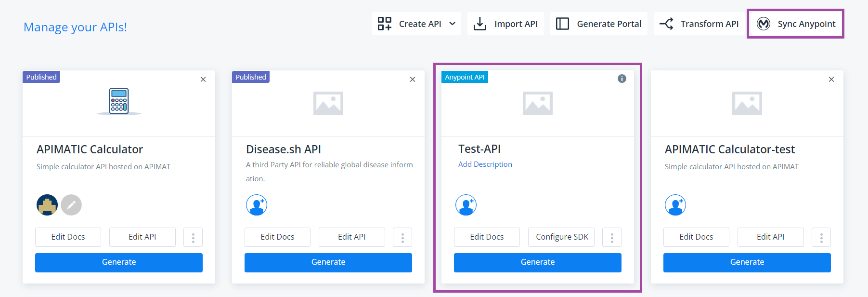Click the Manage your APIs! heading
Image resolution: width=868 pixels, height=297 pixels.
click(75, 27)
